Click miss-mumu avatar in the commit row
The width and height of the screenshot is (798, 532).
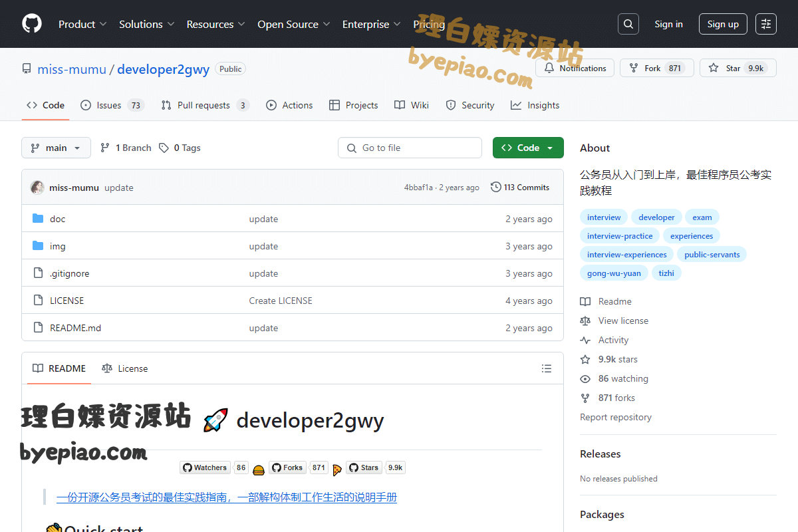[x=37, y=188]
